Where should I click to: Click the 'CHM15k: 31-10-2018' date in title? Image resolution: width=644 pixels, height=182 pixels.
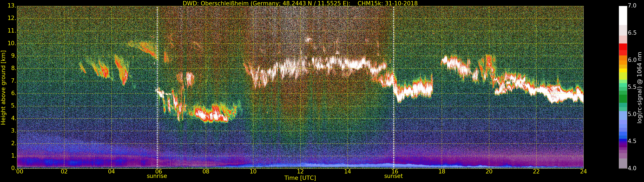pyautogui.click(x=387, y=3)
